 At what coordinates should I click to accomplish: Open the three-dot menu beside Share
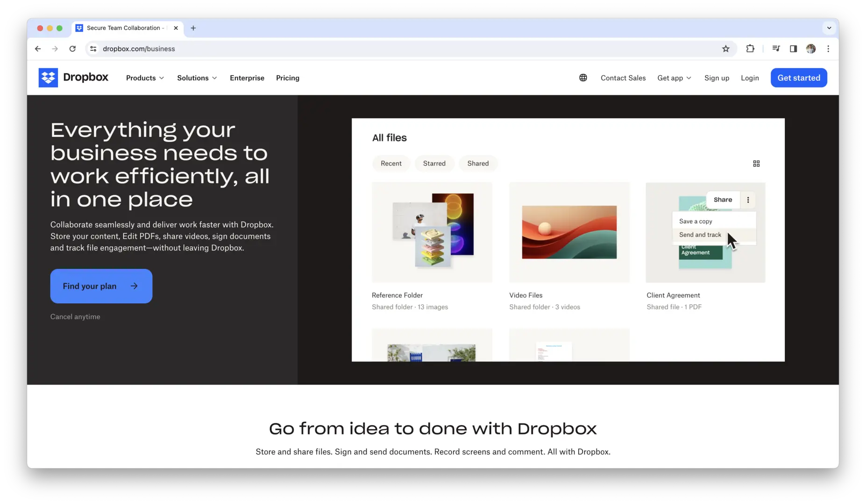(748, 200)
